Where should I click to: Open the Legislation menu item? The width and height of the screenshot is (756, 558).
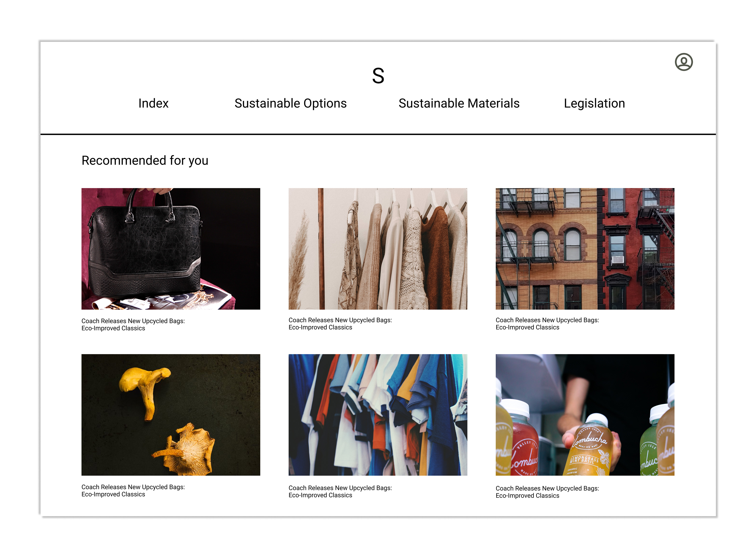point(594,103)
